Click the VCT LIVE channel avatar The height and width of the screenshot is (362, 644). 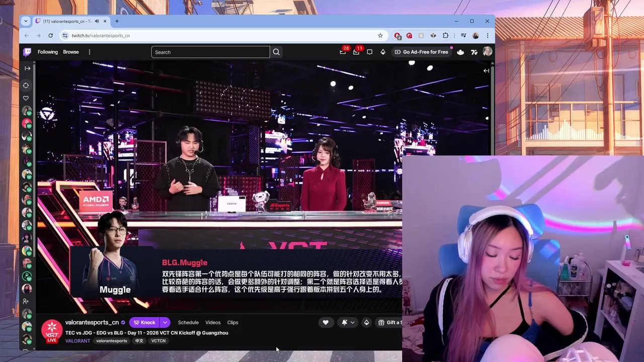[x=52, y=331]
